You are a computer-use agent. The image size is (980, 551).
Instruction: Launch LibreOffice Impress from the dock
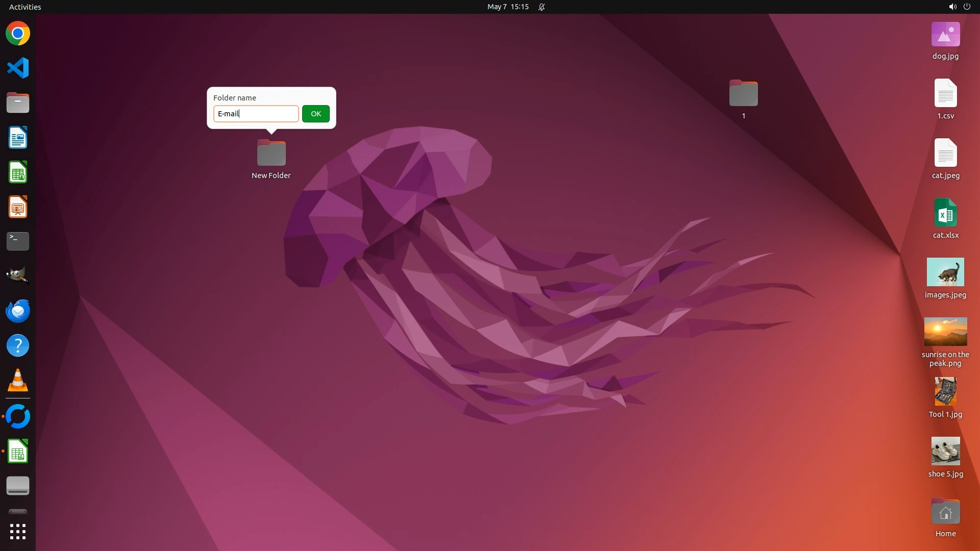tap(18, 207)
